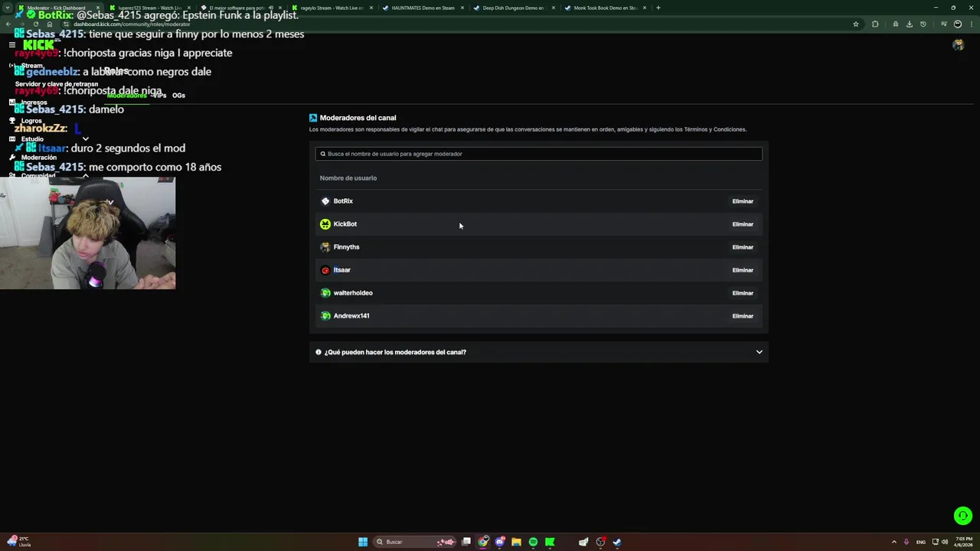
Task: Click the taskbar Buscar search box
Action: pos(415,542)
